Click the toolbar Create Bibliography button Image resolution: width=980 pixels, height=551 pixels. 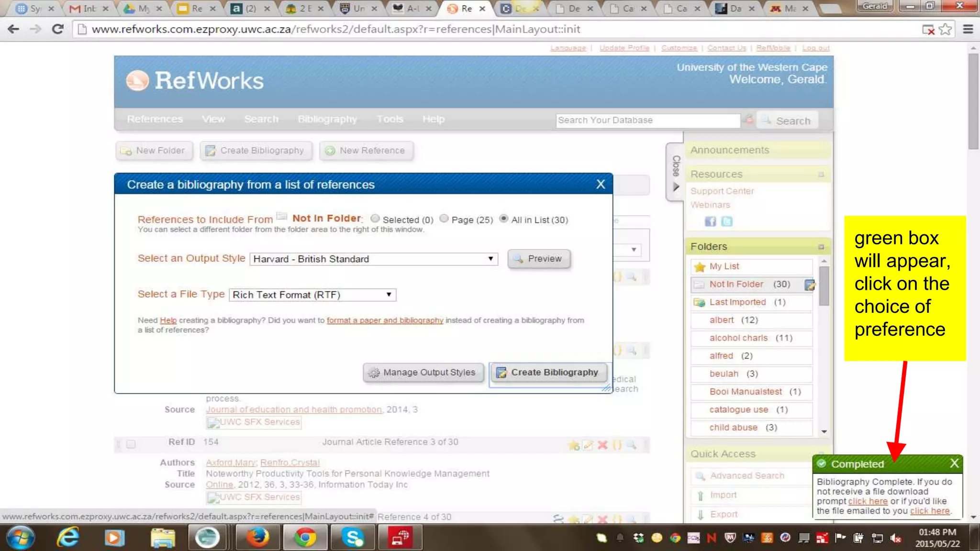pos(256,151)
